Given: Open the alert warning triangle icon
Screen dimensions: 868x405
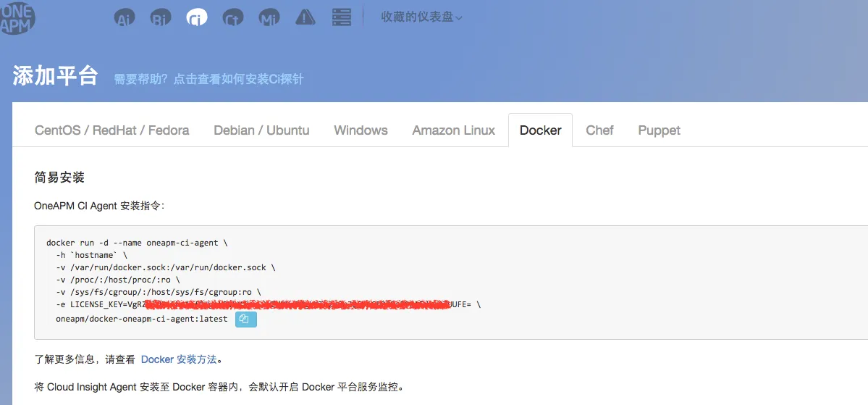Looking at the screenshot, I should [306, 17].
